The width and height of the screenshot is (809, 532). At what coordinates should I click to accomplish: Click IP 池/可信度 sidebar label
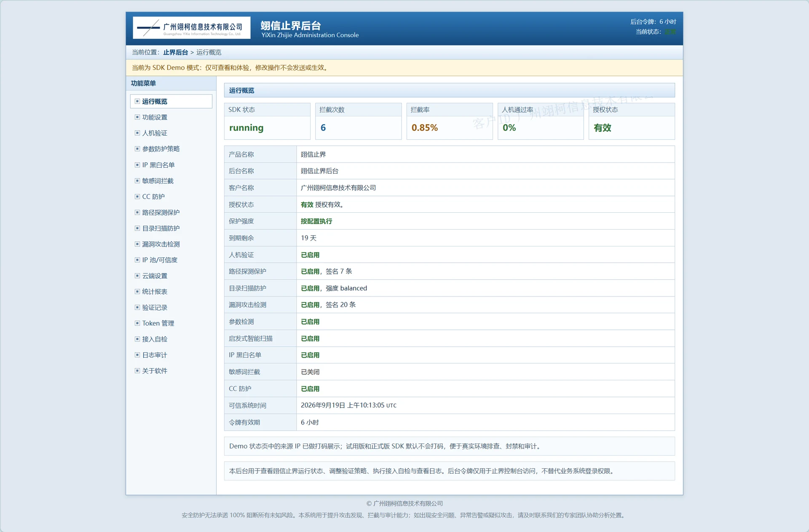point(160,260)
